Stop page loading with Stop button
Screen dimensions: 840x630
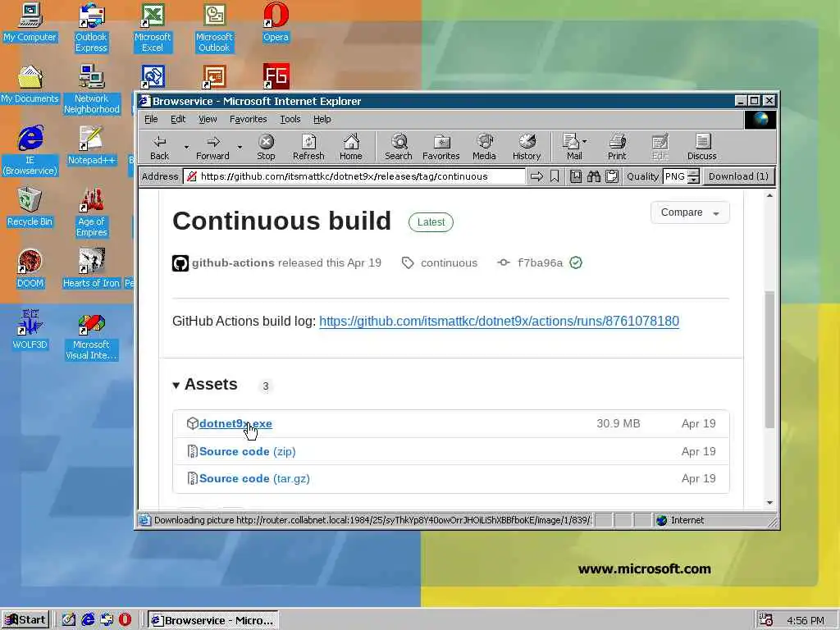pos(266,148)
